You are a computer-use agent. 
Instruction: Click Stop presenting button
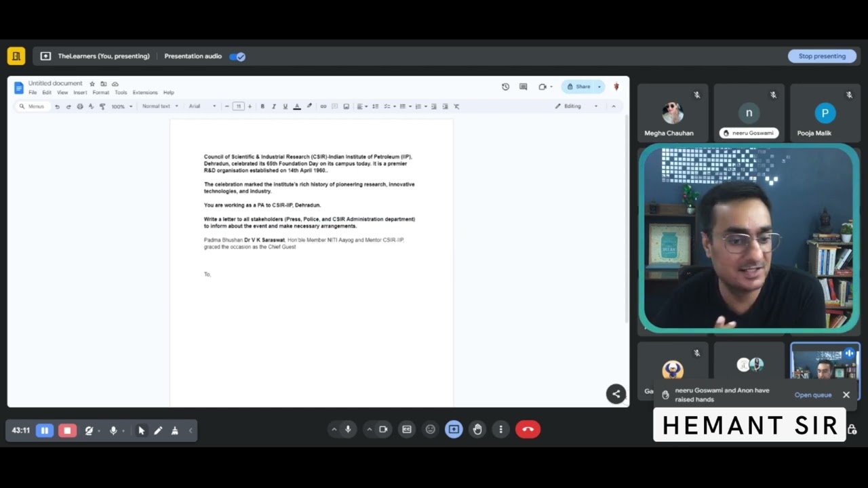(x=822, y=56)
